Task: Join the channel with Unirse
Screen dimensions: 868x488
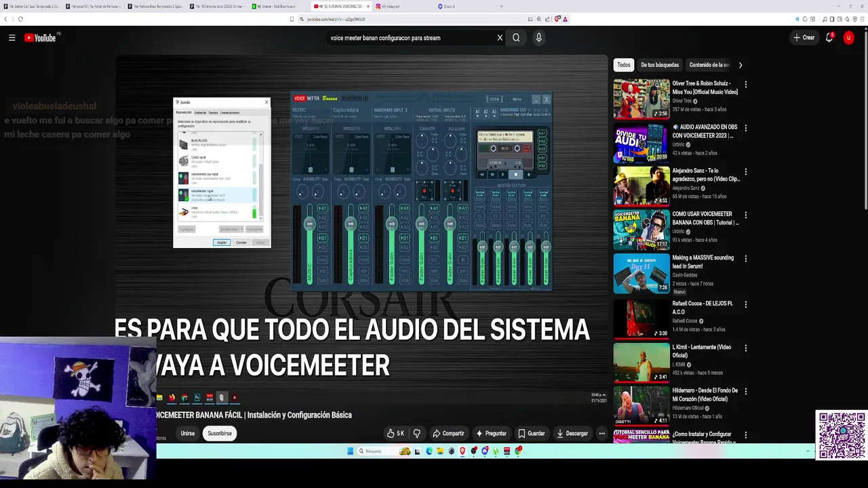Action: tap(188, 433)
